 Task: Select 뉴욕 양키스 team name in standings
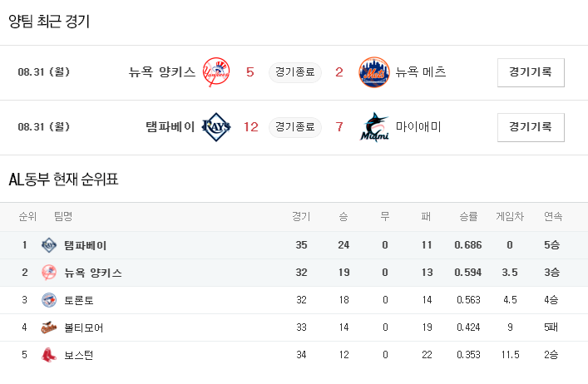click(x=92, y=273)
